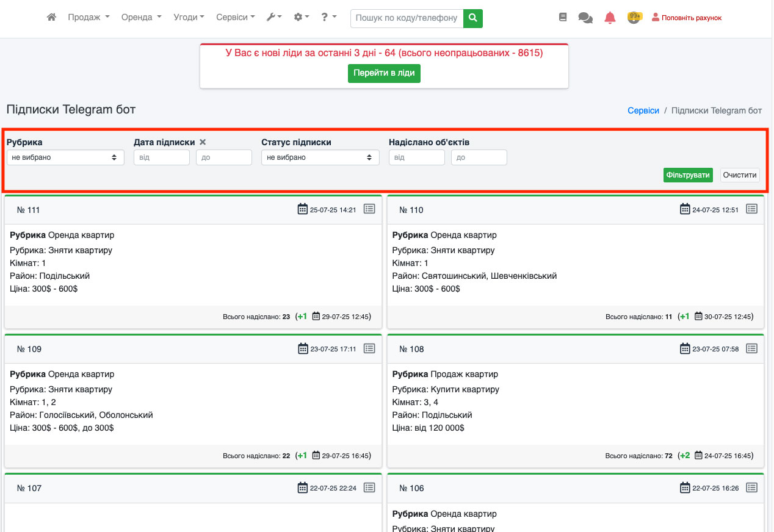774x532 pixels.
Task: Click the Перейти в ліди button
Action: point(384,73)
